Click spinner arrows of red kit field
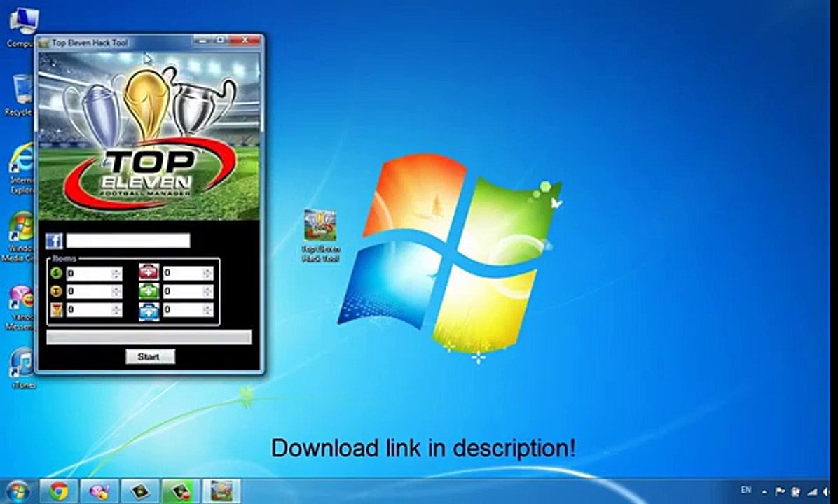The width and height of the screenshot is (838, 504). point(207,273)
